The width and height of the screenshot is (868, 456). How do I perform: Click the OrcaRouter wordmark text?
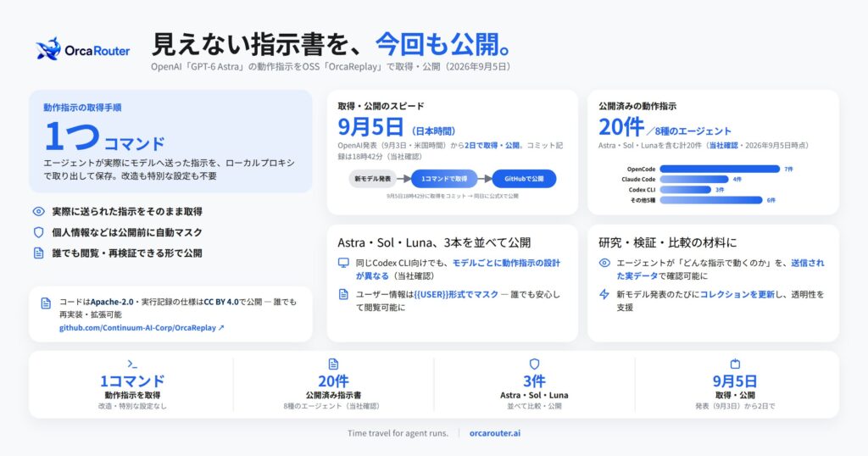97,51
